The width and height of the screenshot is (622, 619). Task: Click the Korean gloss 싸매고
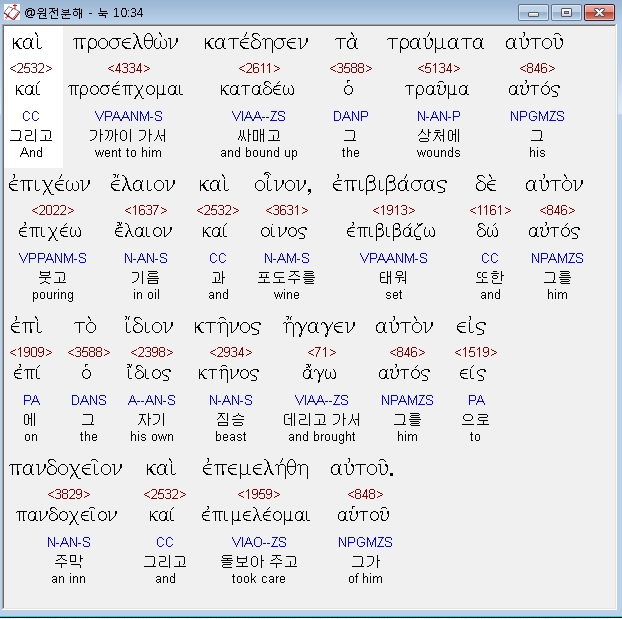pos(259,136)
